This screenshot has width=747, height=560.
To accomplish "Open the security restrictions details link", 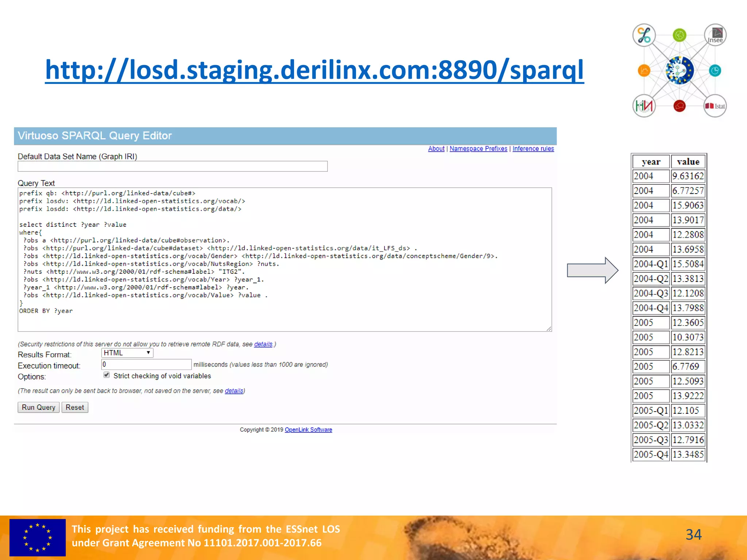I will point(263,344).
